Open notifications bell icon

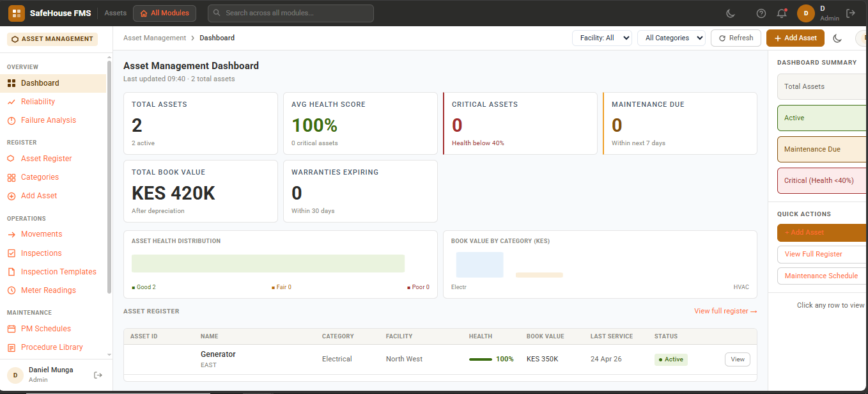coord(782,13)
